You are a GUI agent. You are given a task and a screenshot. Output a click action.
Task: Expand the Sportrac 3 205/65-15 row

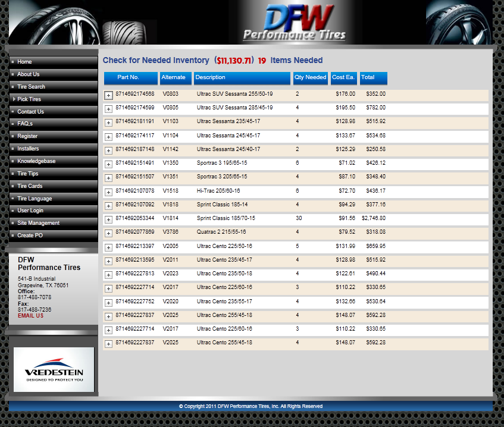[x=108, y=178]
